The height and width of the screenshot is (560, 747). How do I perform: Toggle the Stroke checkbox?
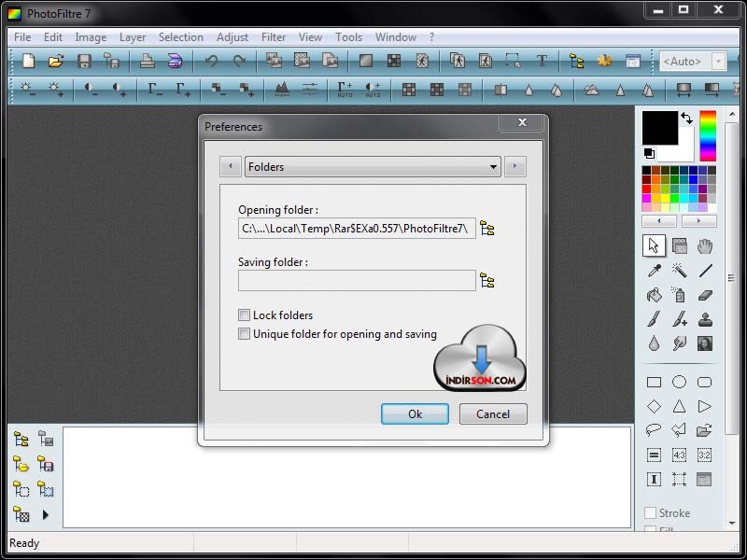[x=650, y=512]
